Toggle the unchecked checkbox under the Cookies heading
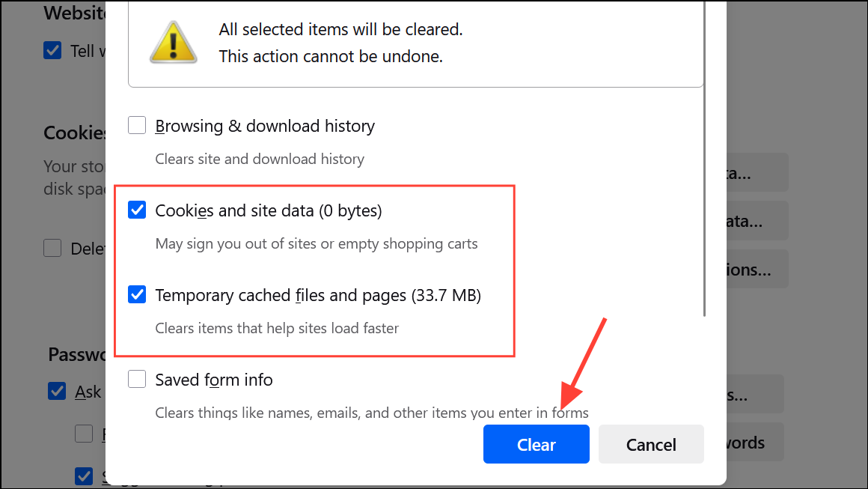Viewport: 868px width, 489px height. [x=52, y=249]
